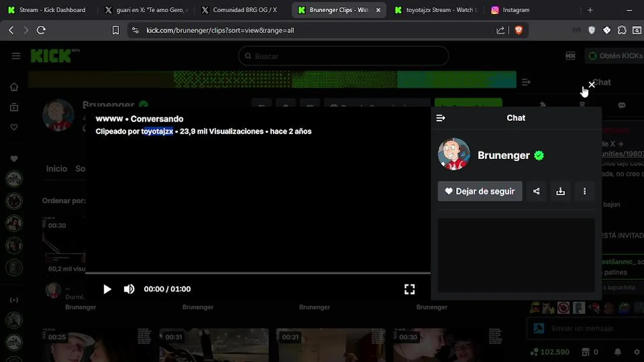Click the Buscar search field
This screenshot has width=644, height=362.
[343, 56]
